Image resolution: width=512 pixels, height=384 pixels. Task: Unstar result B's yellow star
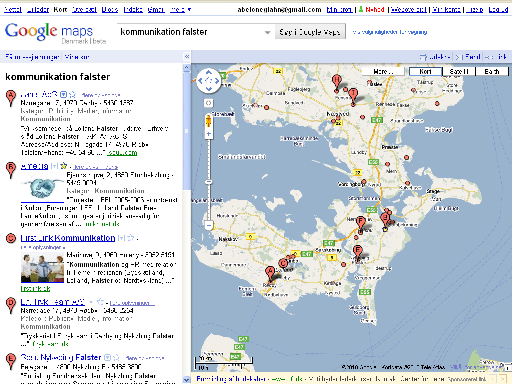[63, 165]
